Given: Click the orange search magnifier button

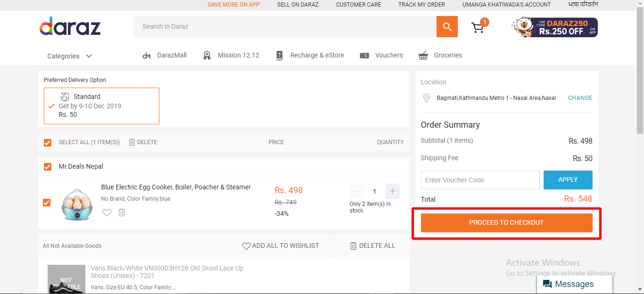Looking at the screenshot, I should [447, 26].
